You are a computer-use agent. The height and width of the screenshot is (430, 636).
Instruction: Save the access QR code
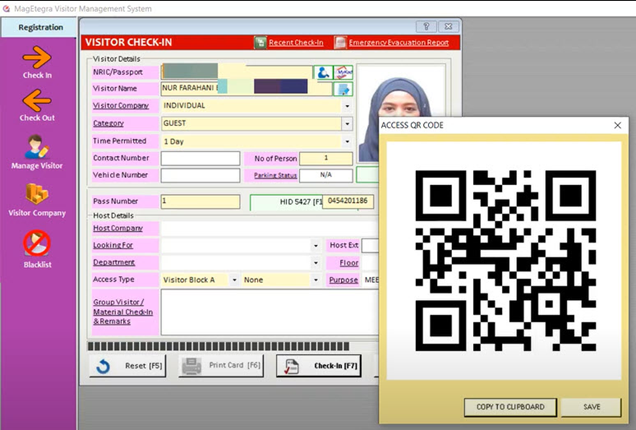coord(590,407)
